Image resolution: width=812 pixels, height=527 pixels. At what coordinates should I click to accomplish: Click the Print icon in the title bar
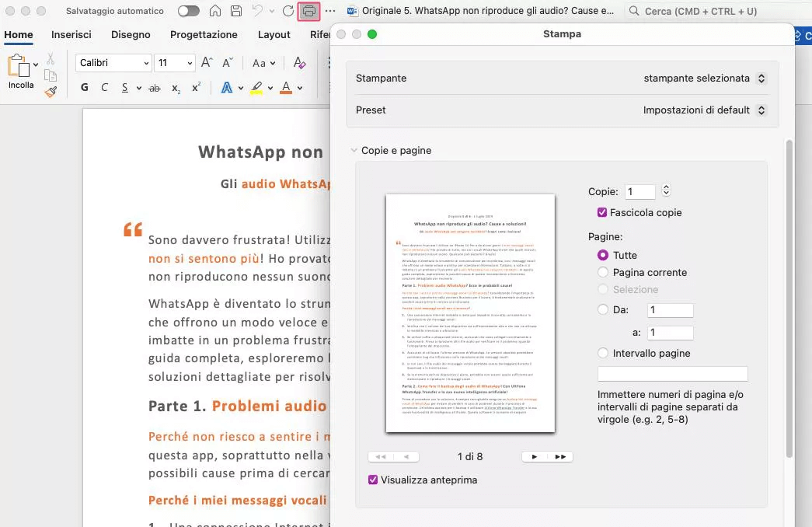(308, 11)
